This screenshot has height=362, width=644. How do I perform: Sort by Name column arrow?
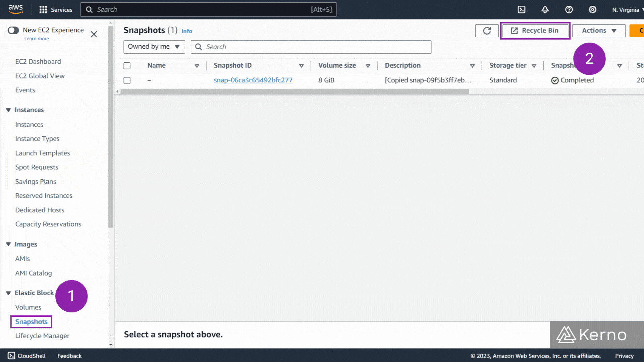pyautogui.click(x=197, y=66)
